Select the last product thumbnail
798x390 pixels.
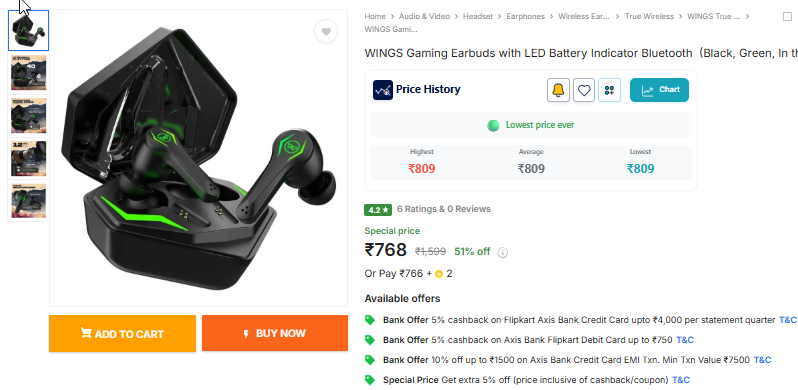pos(28,200)
